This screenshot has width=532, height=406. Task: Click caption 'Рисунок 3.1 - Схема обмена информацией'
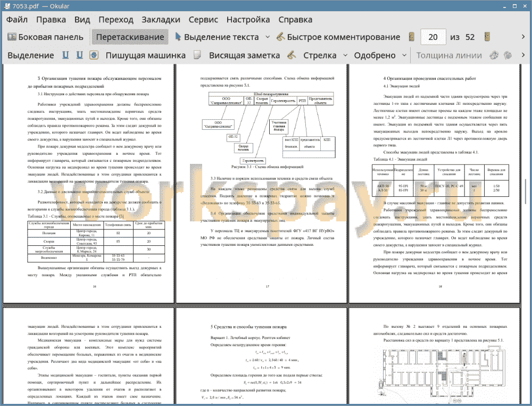268,167
